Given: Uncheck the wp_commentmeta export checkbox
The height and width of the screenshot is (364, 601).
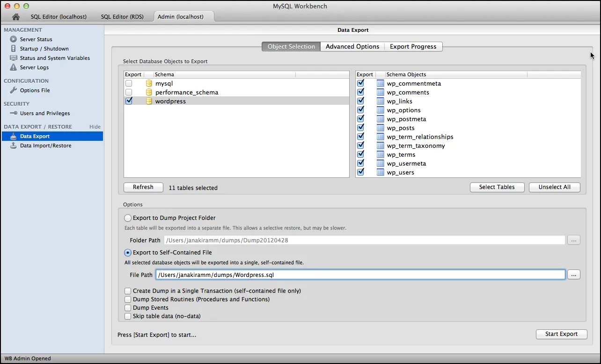Looking at the screenshot, I should tap(360, 83).
